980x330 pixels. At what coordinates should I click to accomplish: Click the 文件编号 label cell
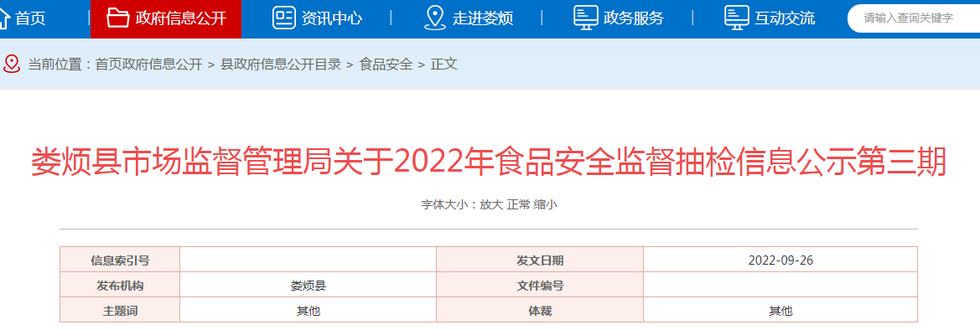pos(540,286)
